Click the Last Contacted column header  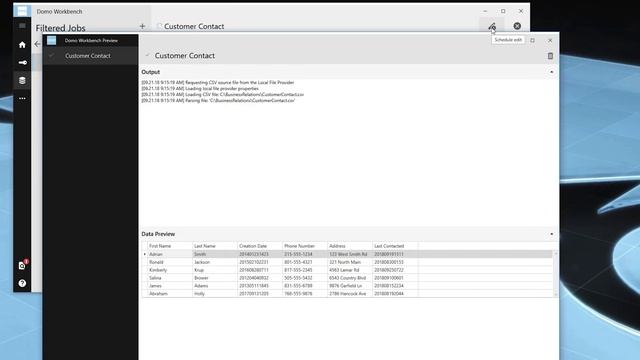tap(395, 246)
